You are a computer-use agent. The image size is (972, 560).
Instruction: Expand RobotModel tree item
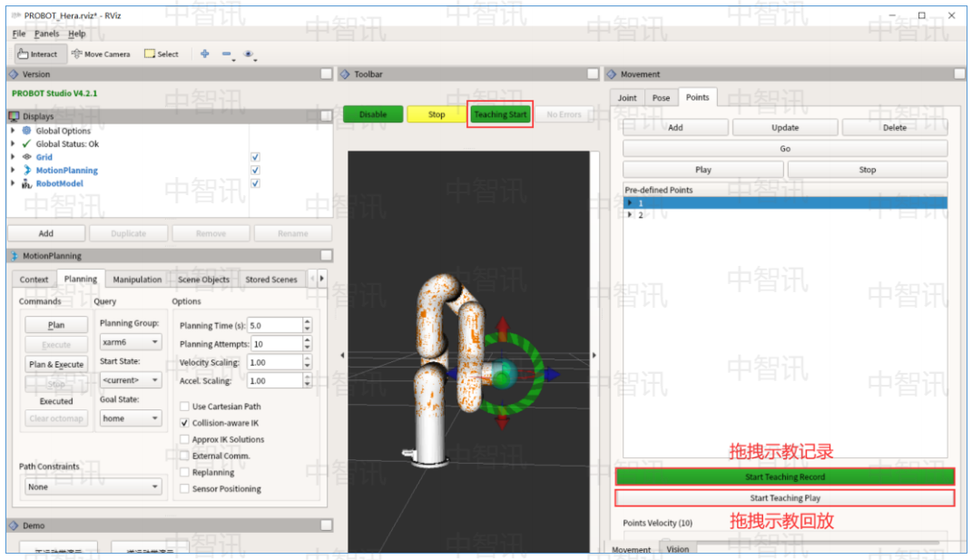[x=13, y=183]
